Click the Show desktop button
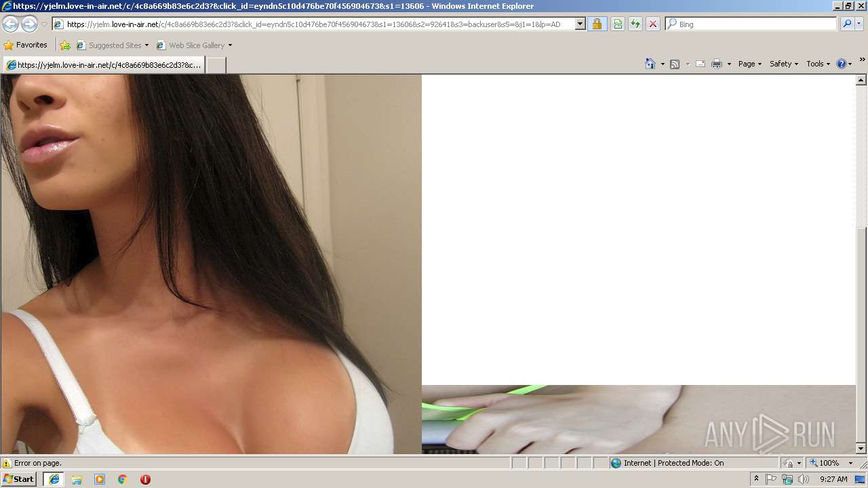This screenshot has width=868, height=488. tap(861, 479)
